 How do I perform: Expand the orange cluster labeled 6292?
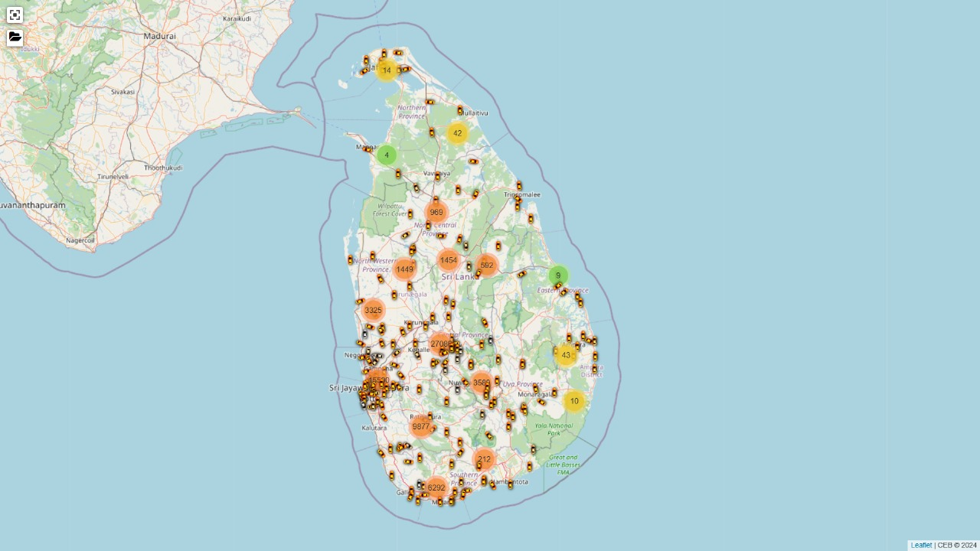click(436, 487)
